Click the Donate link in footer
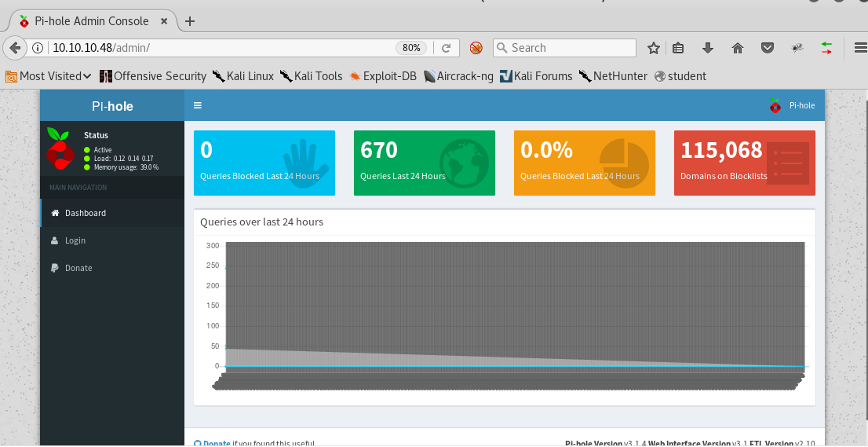Viewport: 868px width, 447px height. [216, 443]
